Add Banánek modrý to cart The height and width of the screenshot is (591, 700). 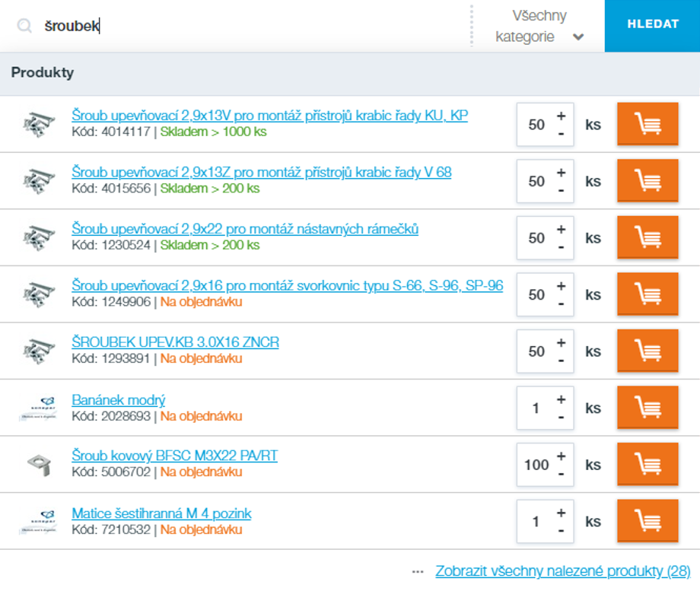[x=647, y=408]
